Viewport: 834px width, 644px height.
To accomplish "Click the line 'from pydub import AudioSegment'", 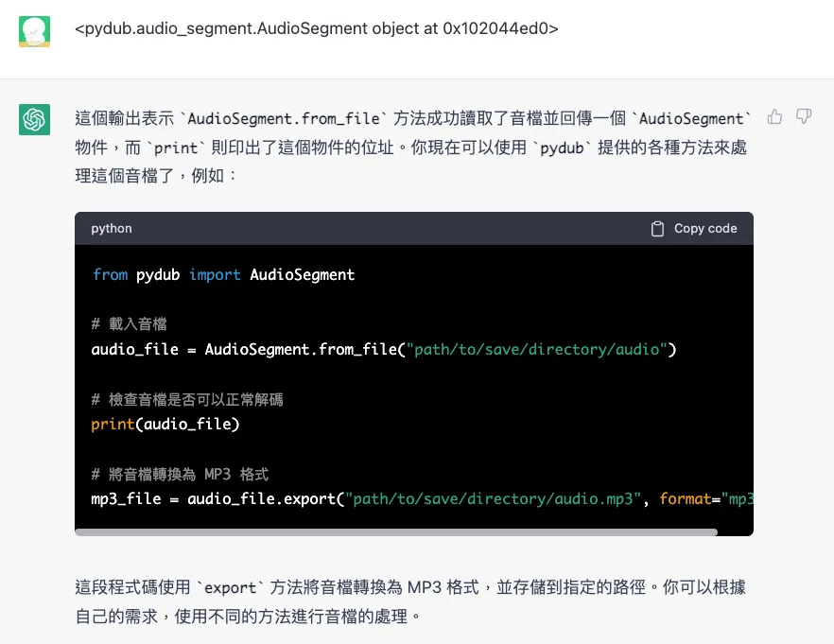I will [223, 274].
